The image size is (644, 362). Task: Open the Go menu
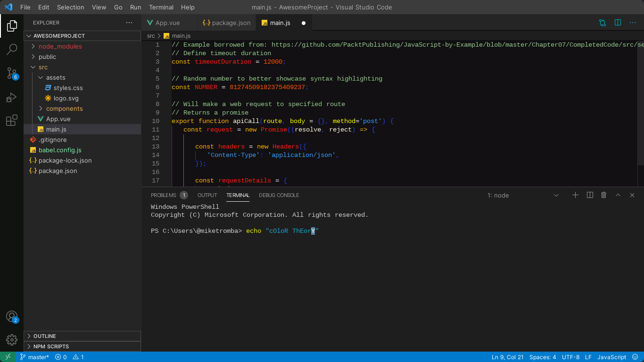[x=118, y=7]
